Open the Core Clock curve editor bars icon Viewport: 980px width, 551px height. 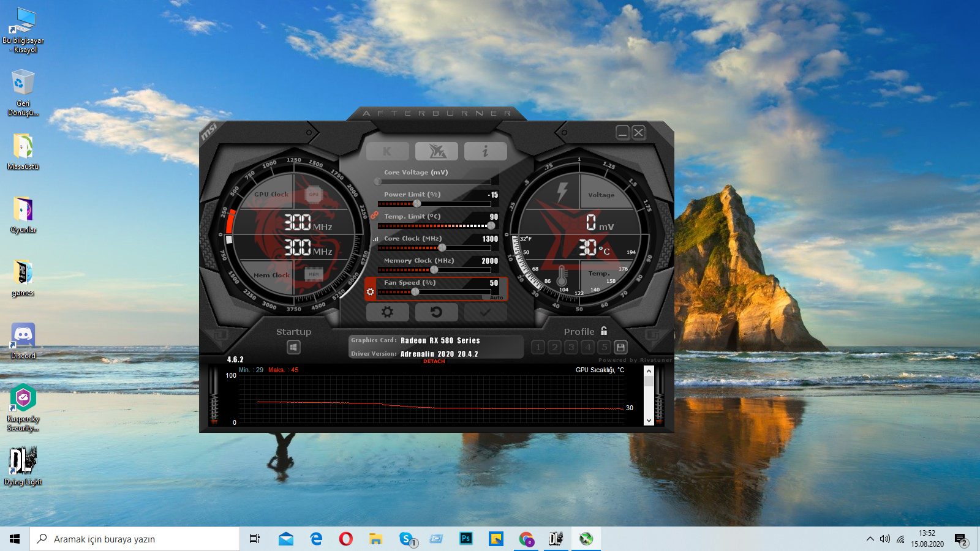[x=375, y=239]
